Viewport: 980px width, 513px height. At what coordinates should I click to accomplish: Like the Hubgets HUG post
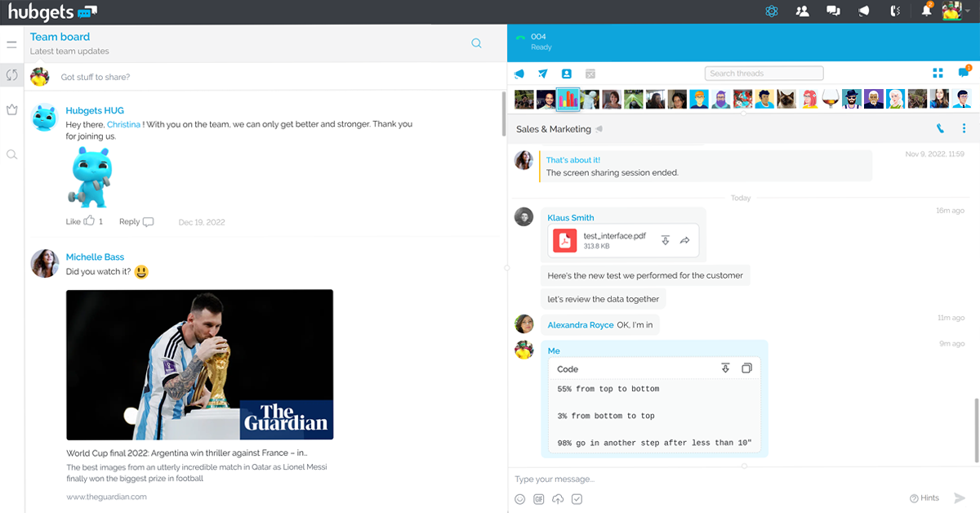[88, 221]
